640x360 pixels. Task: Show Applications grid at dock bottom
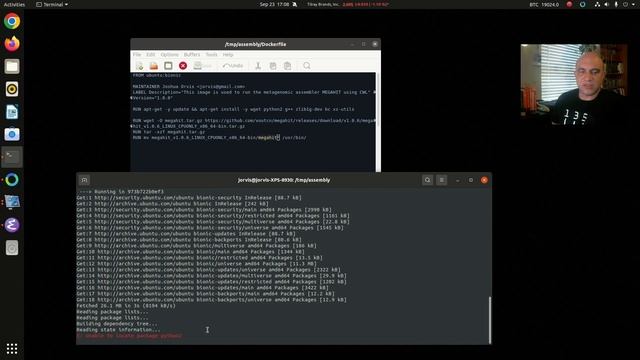tap(12, 349)
